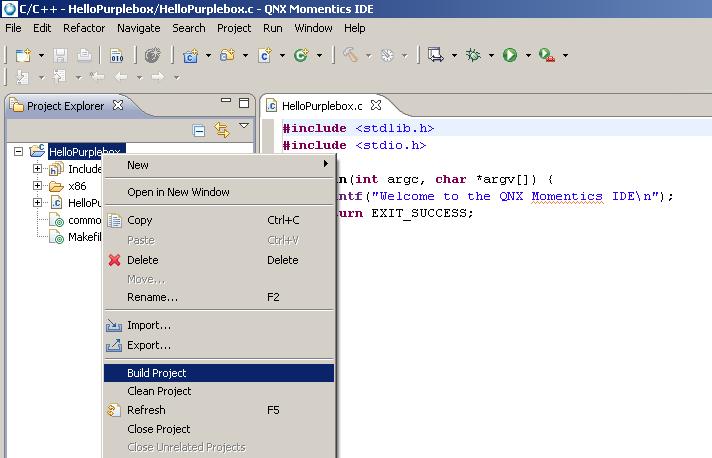Click the greyed-out icon right of the hammer
Screen dimensions: 712x458
(x=387, y=55)
